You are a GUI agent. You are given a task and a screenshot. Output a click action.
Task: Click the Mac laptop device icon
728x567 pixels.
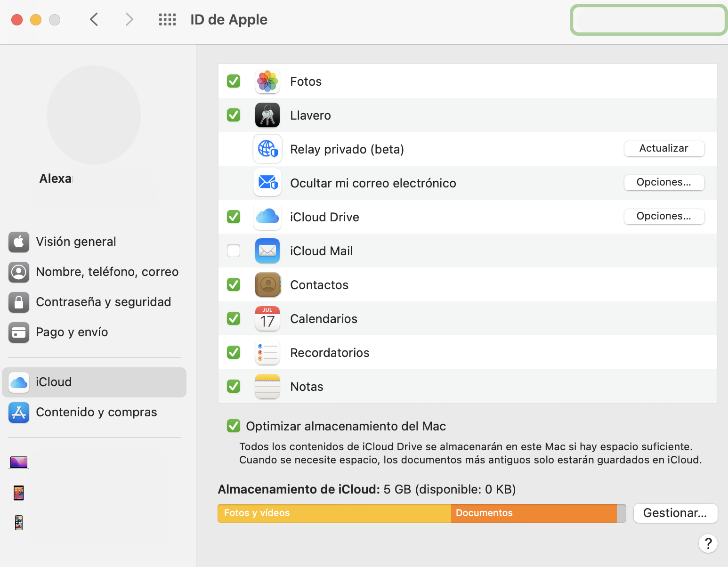[x=19, y=462]
